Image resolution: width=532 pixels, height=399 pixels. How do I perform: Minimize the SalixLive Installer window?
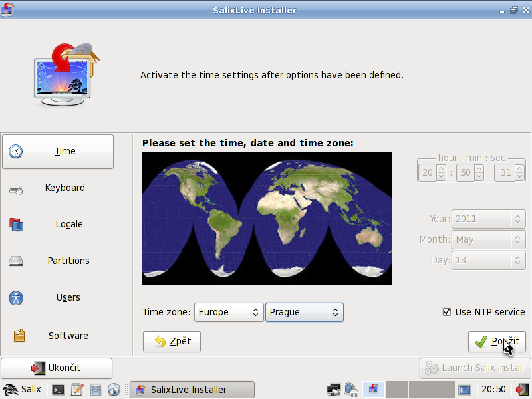pyautogui.click(x=502, y=11)
